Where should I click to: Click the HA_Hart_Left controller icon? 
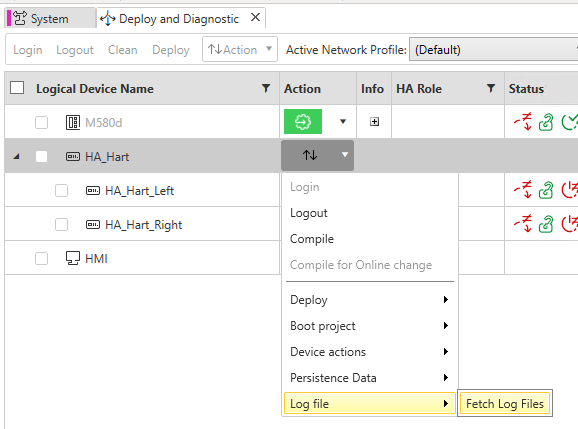93,191
